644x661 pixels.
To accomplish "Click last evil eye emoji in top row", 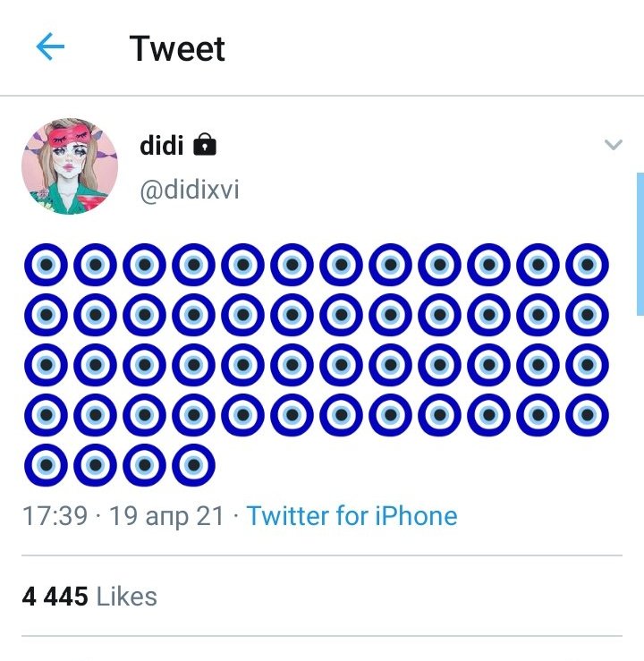I will point(587,266).
